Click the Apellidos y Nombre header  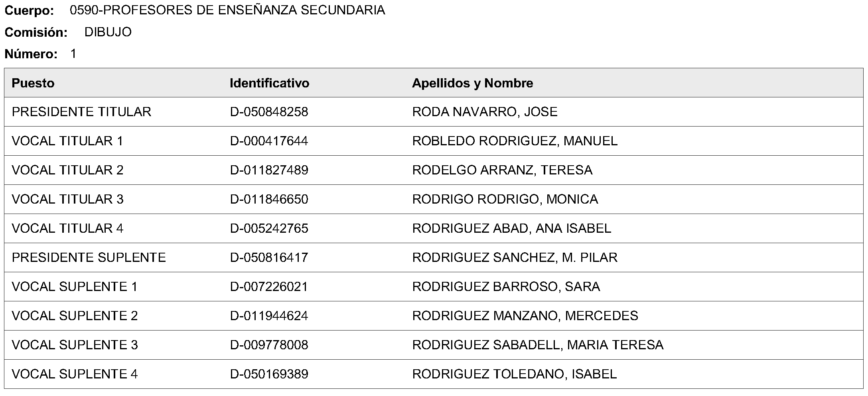tap(472, 83)
